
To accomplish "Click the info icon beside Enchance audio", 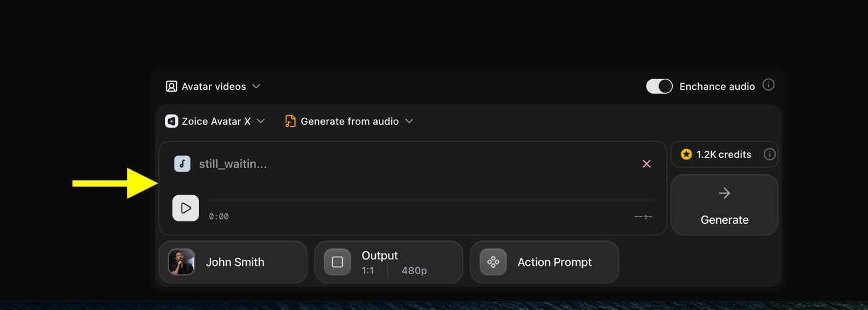I will [x=768, y=85].
